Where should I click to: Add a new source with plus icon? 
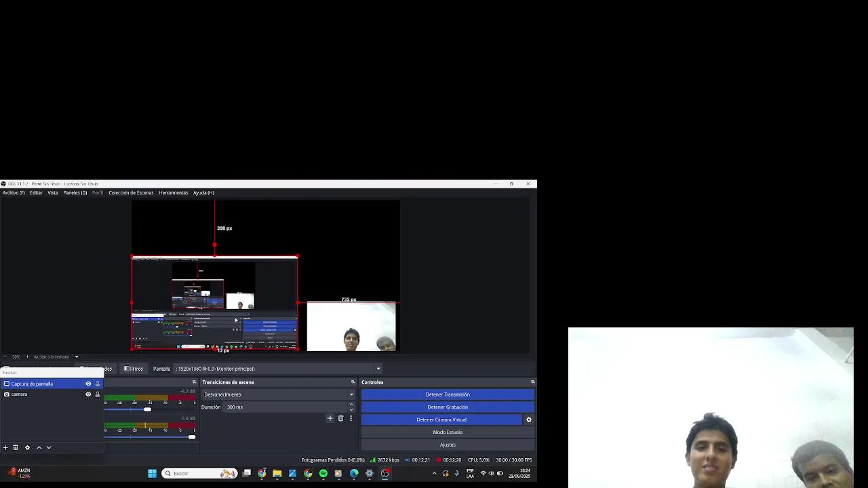tap(5, 447)
